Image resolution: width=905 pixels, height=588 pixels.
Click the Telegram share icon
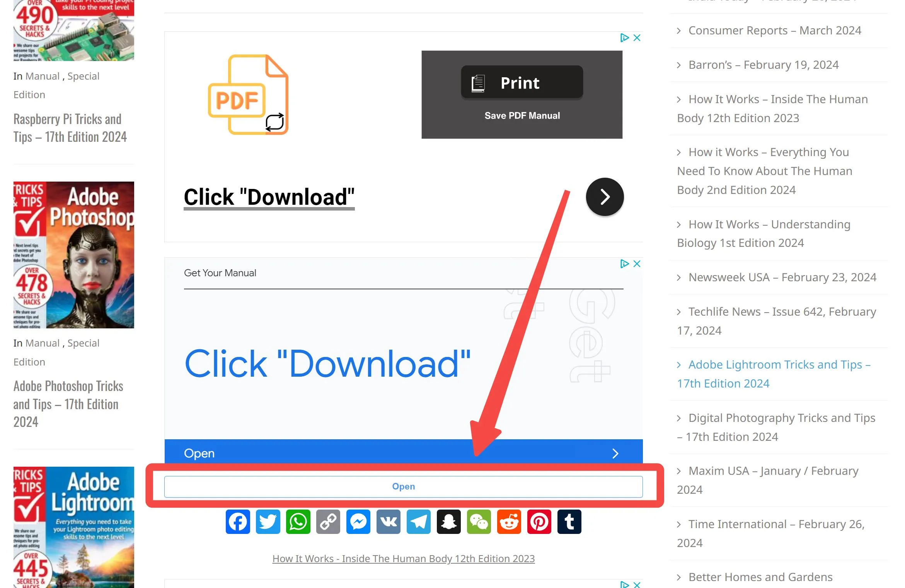pyautogui.click(x=418, y=522)
